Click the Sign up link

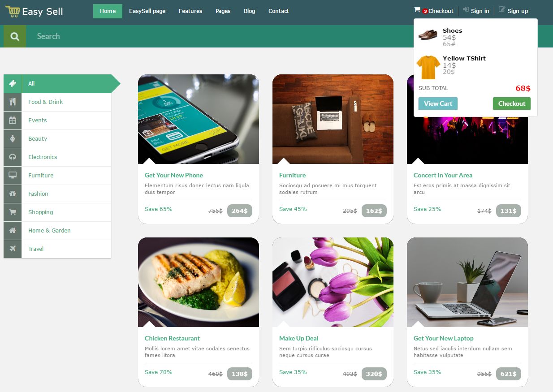click(x=514, y=11)
